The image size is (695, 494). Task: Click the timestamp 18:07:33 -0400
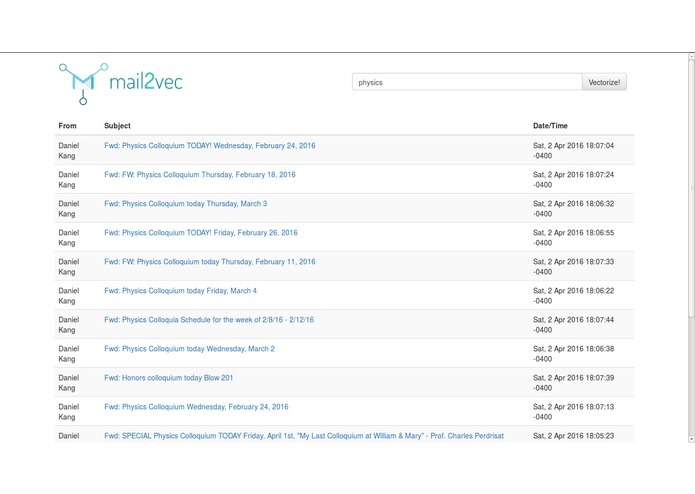pyautogui.click(x=573, y=267)
